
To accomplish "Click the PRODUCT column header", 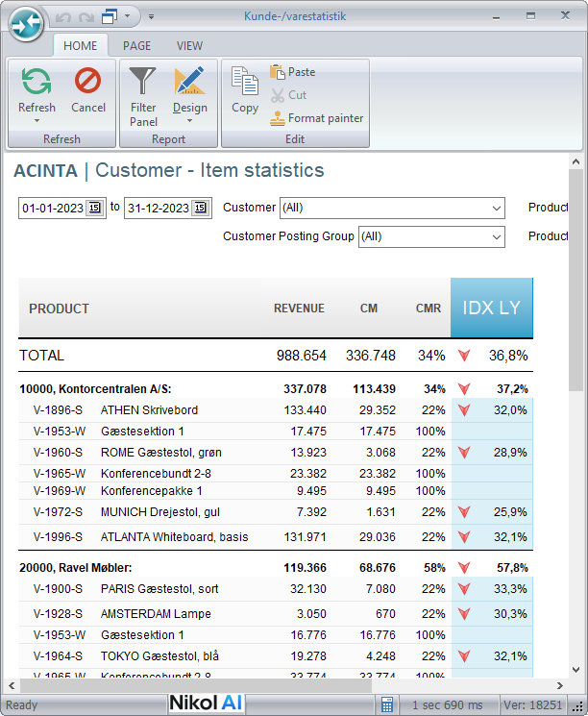I will 59,309.
